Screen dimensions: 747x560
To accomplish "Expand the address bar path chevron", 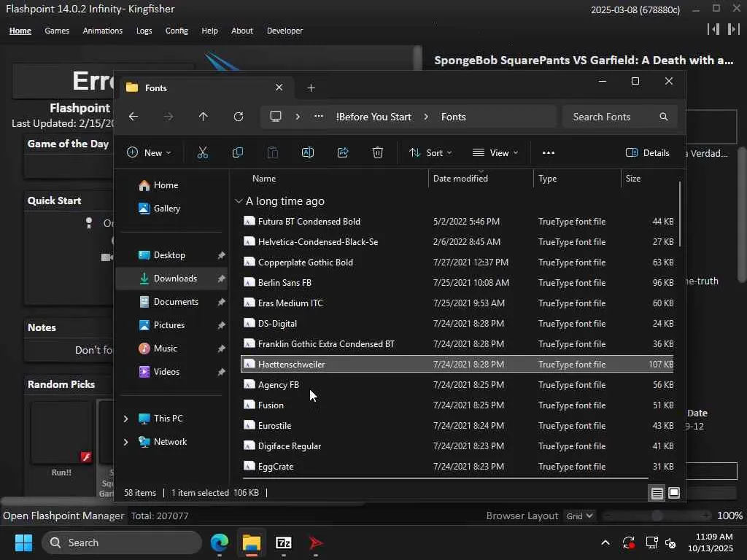I will (298, 117).
